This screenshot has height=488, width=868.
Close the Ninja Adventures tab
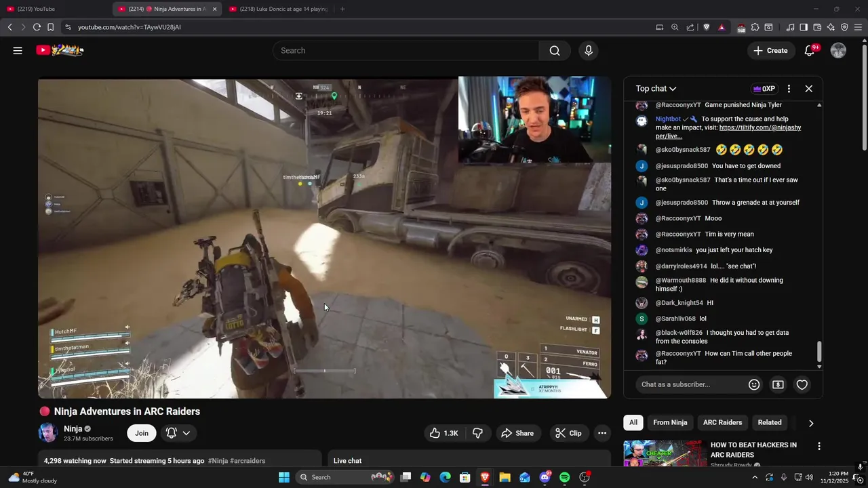pyautogui.click(x=214, y=9)
